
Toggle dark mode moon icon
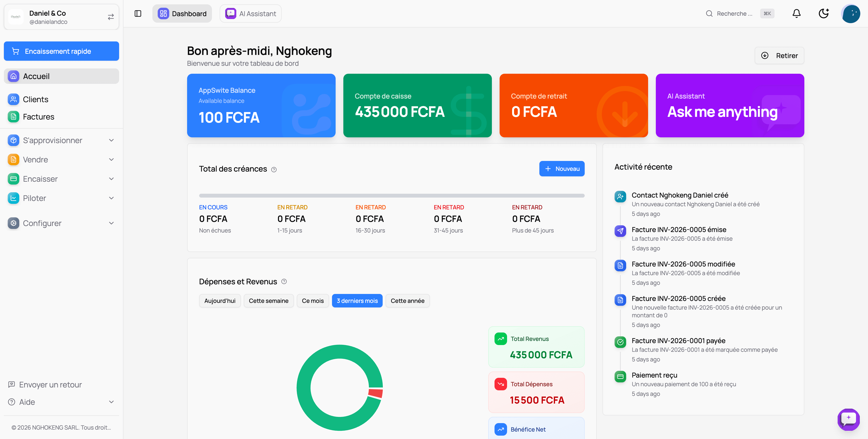click(824, 13)
